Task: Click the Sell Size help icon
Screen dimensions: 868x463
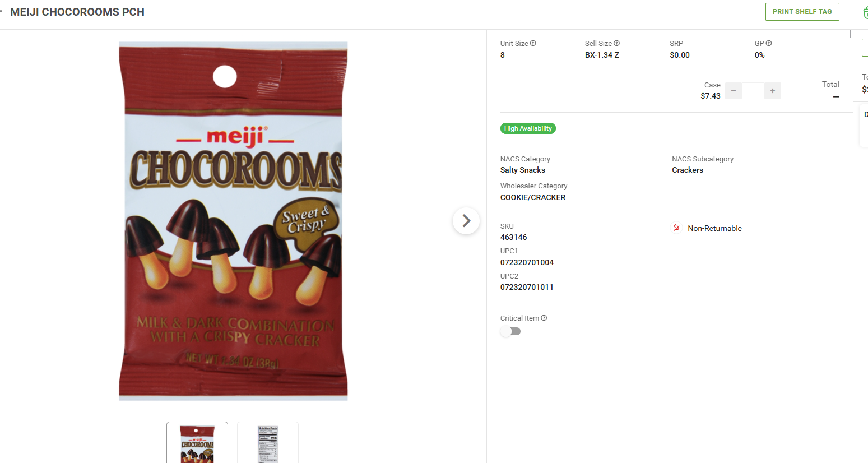Action: pos(616,43)
